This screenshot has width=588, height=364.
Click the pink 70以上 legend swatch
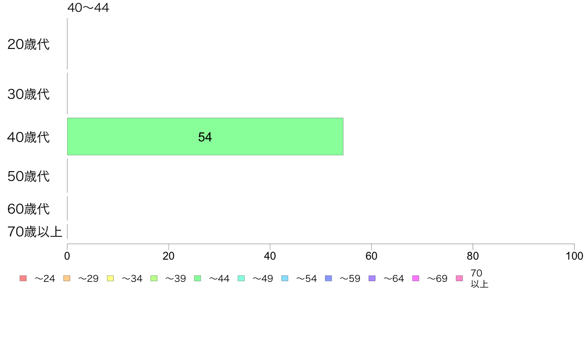pos(459,278)
